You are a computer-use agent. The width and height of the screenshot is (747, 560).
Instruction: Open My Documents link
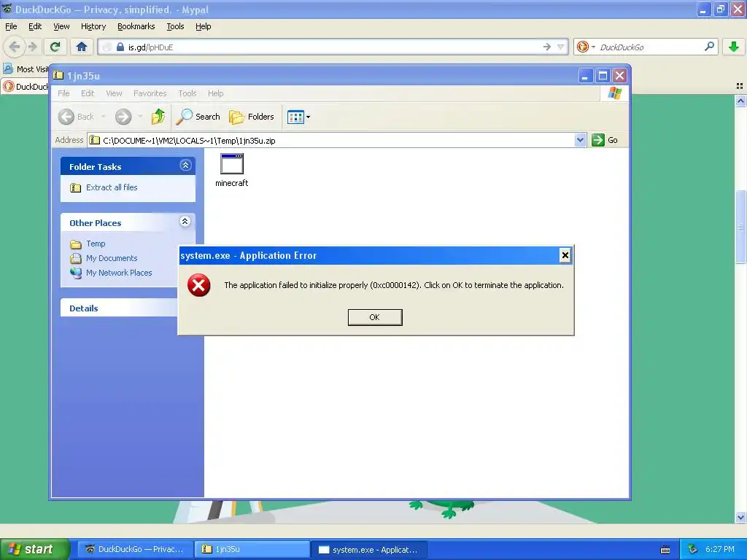pos(112,258)
